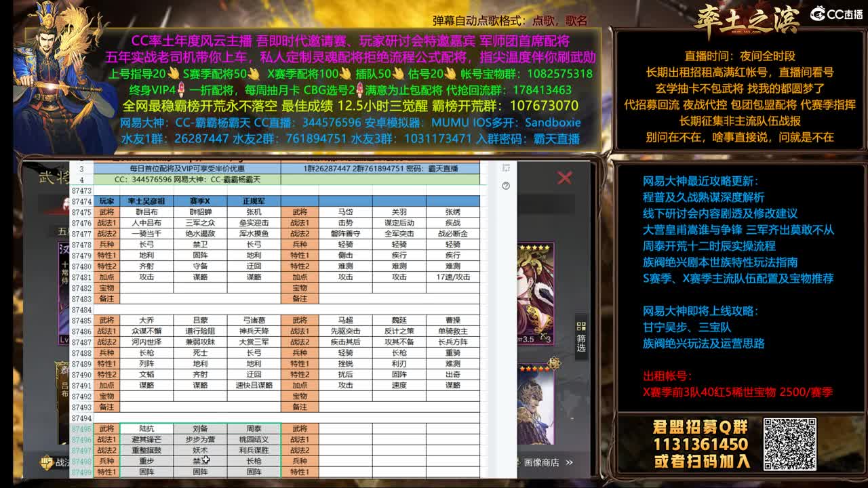The width and height of the screenshot is (868, 488).
Task: Click the 一骑当千 tactic cell
Action: pos(146,234)
